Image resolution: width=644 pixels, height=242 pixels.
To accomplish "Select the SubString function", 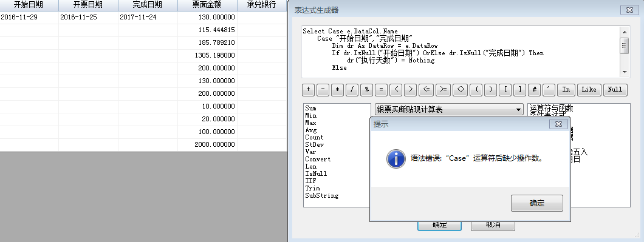I will [x=321, y=196].
